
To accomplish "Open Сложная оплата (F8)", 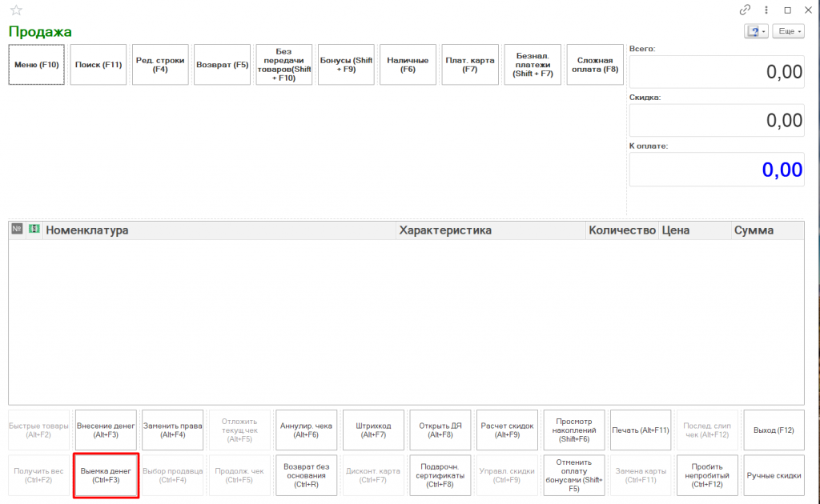I will [594, 65].
